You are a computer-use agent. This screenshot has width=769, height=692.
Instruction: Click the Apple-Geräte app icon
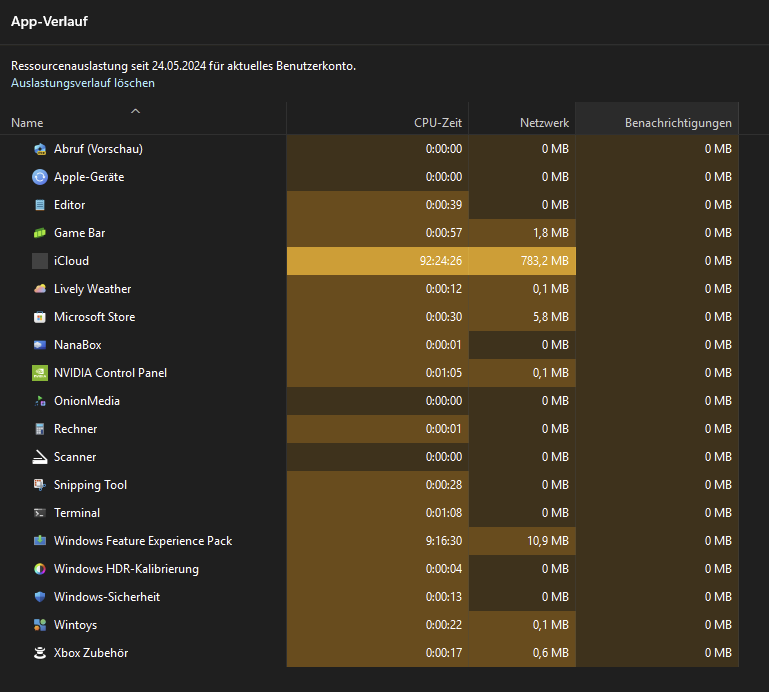(x=40, y=177)
